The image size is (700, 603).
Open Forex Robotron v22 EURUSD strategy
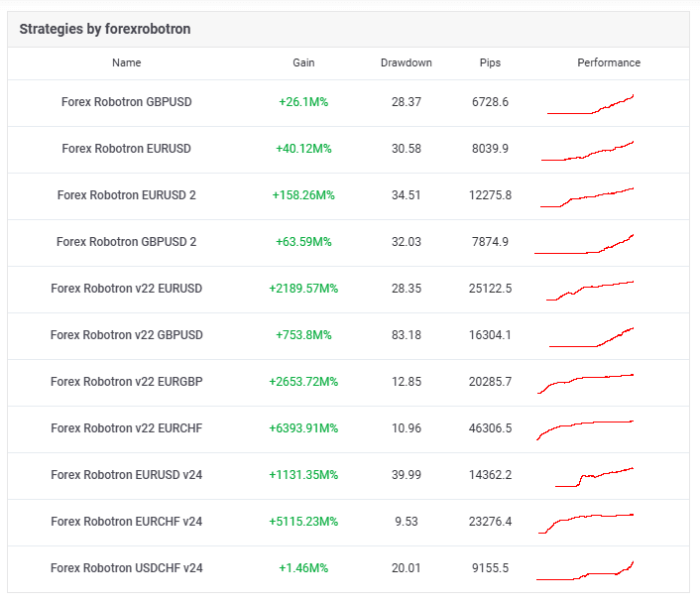126,288
